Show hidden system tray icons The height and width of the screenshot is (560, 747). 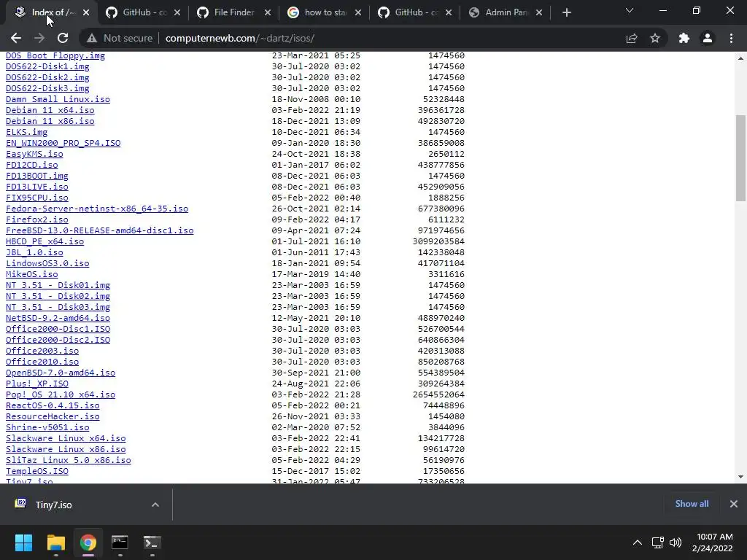click(x=637, y=542)
